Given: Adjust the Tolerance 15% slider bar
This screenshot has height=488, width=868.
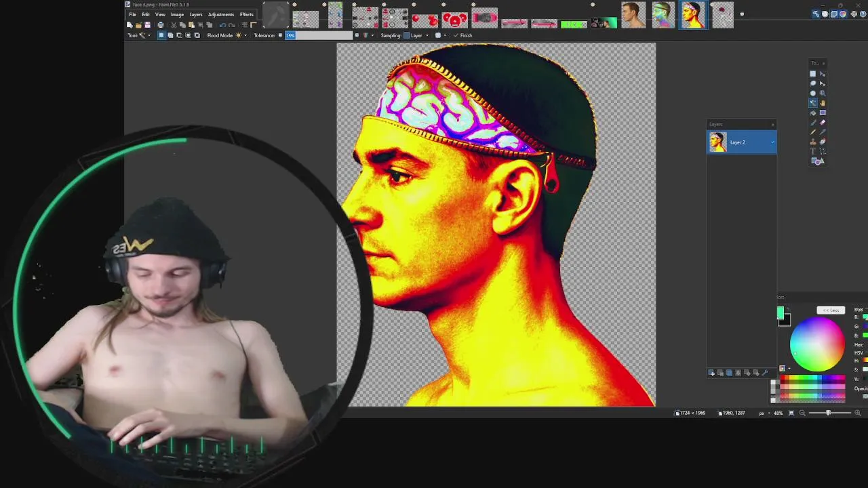Looking at the screenshot, I should click(319, 35).
